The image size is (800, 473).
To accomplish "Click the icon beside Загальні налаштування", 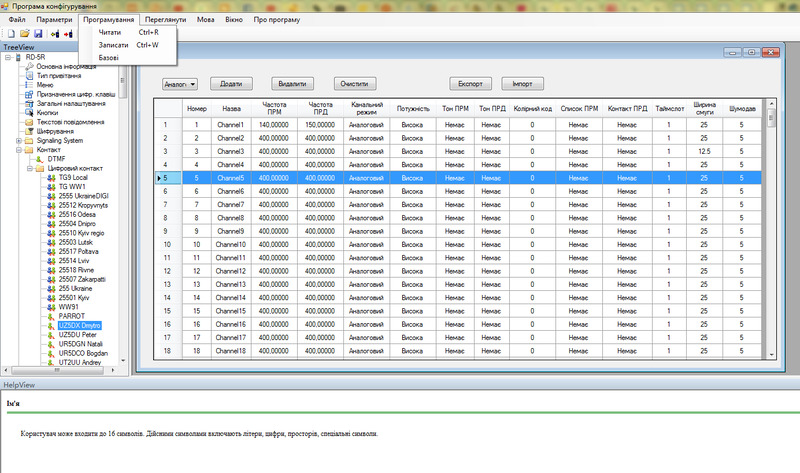I will pyautogui.click(x=29, y=104).
